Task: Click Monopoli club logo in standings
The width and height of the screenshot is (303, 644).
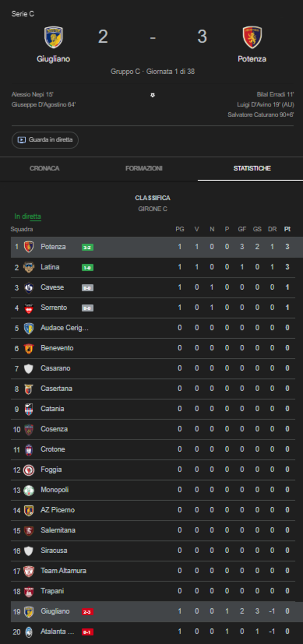Action: [29, 490]
